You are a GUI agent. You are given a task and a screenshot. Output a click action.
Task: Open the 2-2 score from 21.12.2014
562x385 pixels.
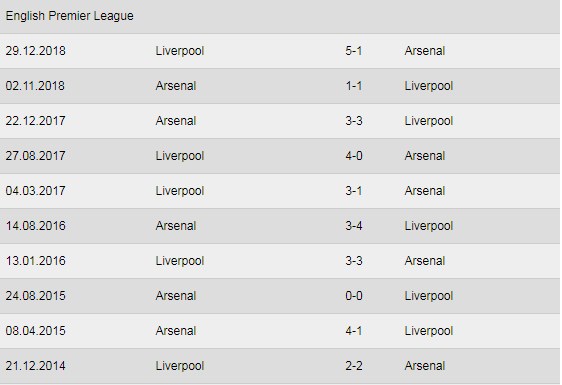(x=353, y=366)
